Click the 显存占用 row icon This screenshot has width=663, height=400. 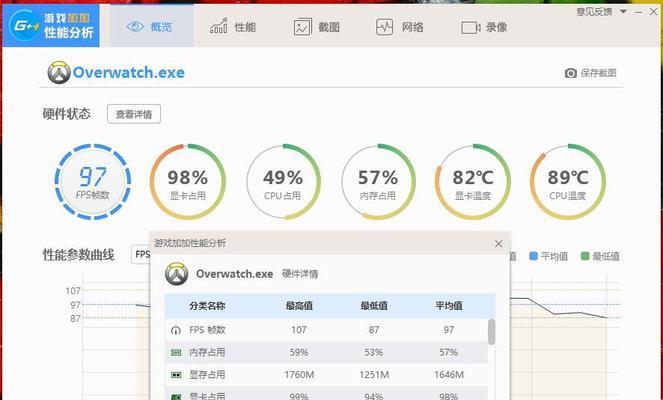pyautogui.click(x=176, y=375)
